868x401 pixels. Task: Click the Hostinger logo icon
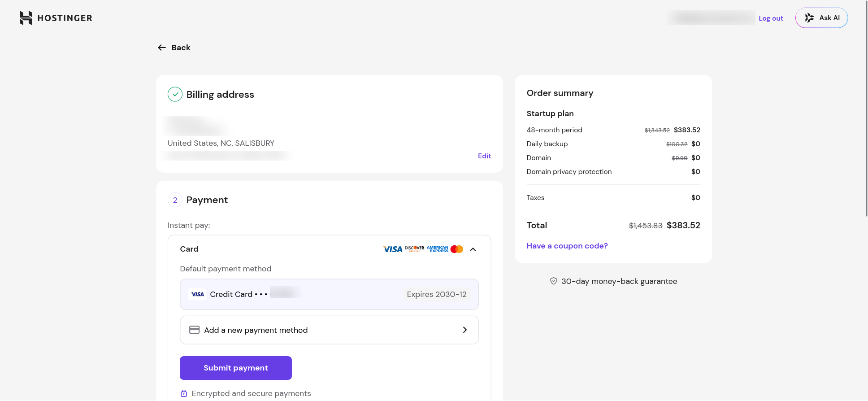[x=26, y=18]
